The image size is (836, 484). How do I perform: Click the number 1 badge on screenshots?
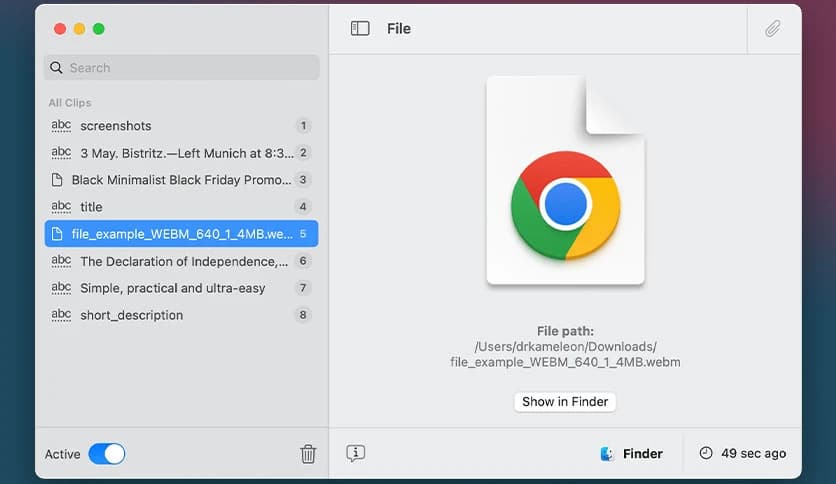tap(303, 126)
